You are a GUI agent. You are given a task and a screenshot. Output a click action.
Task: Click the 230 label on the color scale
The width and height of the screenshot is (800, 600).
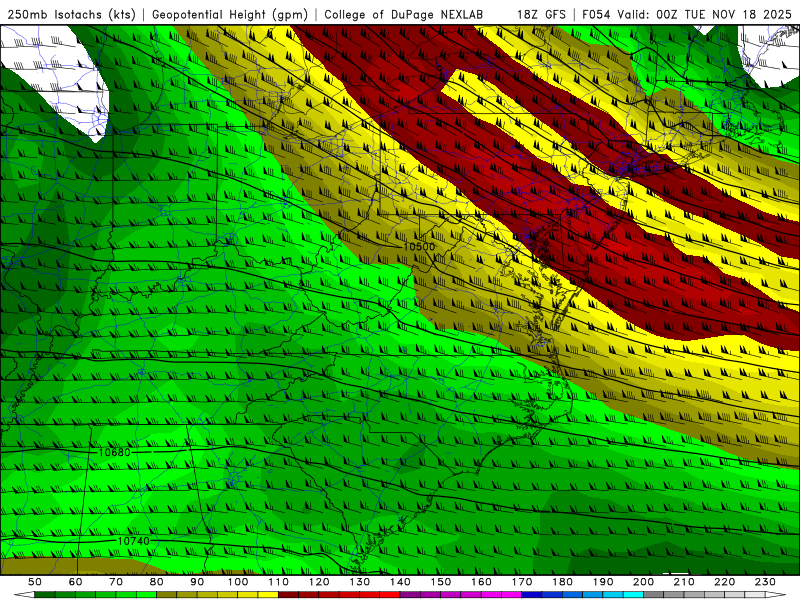coord(765,582)
